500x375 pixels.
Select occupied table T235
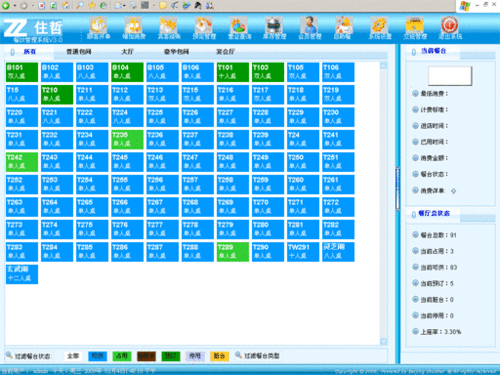click(x=127, y=140)
